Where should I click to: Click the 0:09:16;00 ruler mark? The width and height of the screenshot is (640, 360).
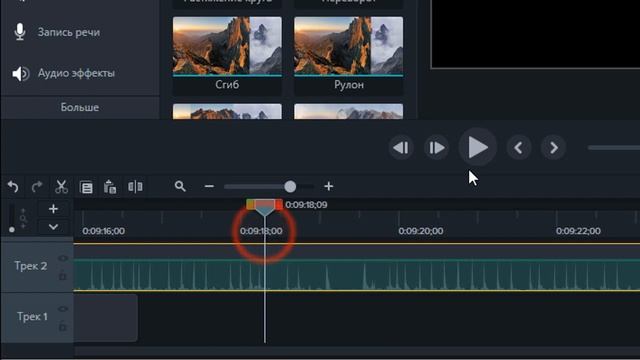pos(103,231)
